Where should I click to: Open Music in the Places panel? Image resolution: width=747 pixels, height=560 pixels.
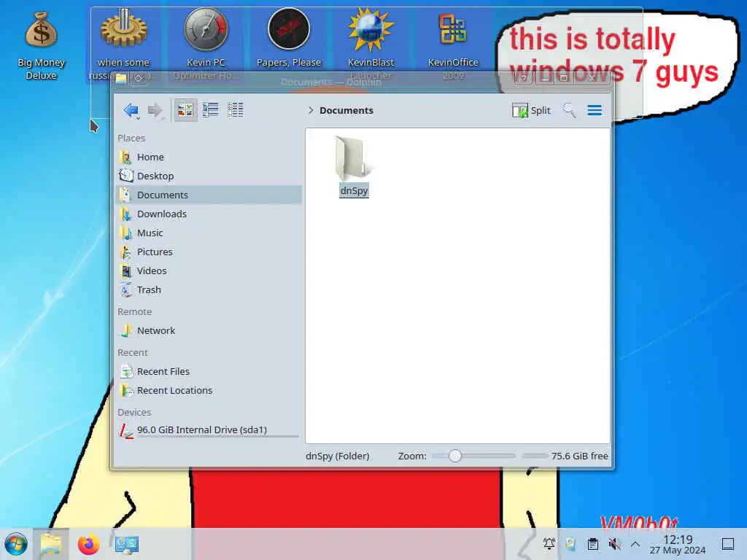tap(209, 233)
